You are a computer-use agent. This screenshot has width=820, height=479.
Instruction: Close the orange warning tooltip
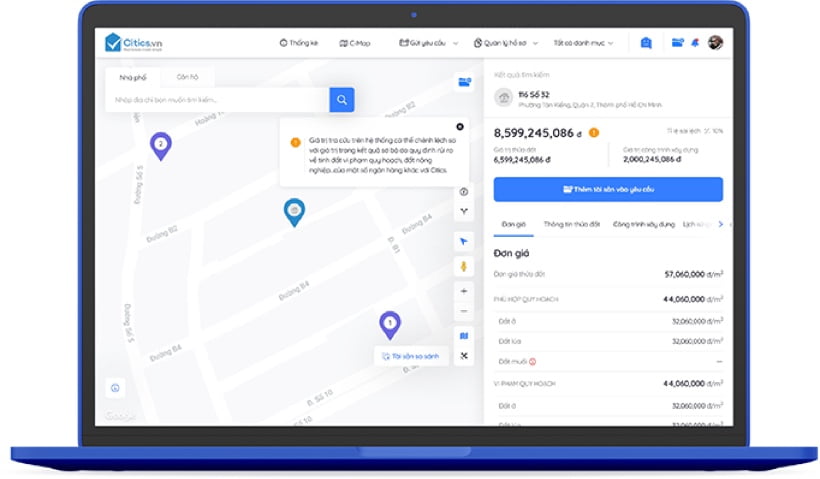(460, 127)
